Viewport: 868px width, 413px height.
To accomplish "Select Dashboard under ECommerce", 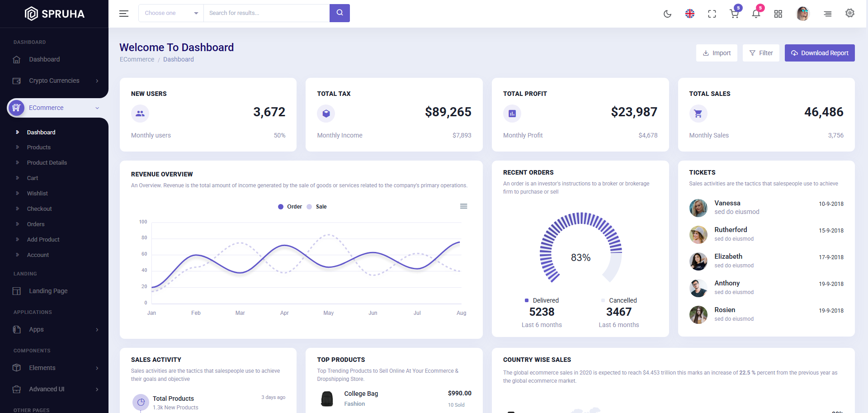I will click(x=41, y=132).
